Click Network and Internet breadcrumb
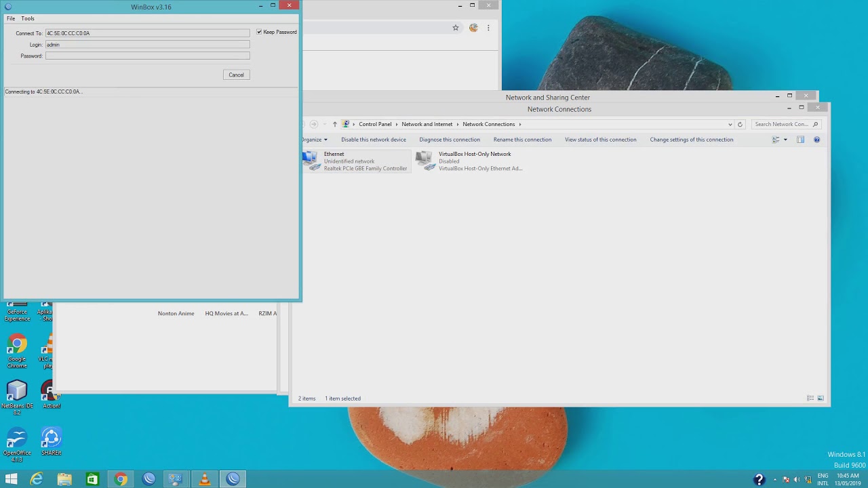 (427, 124)
